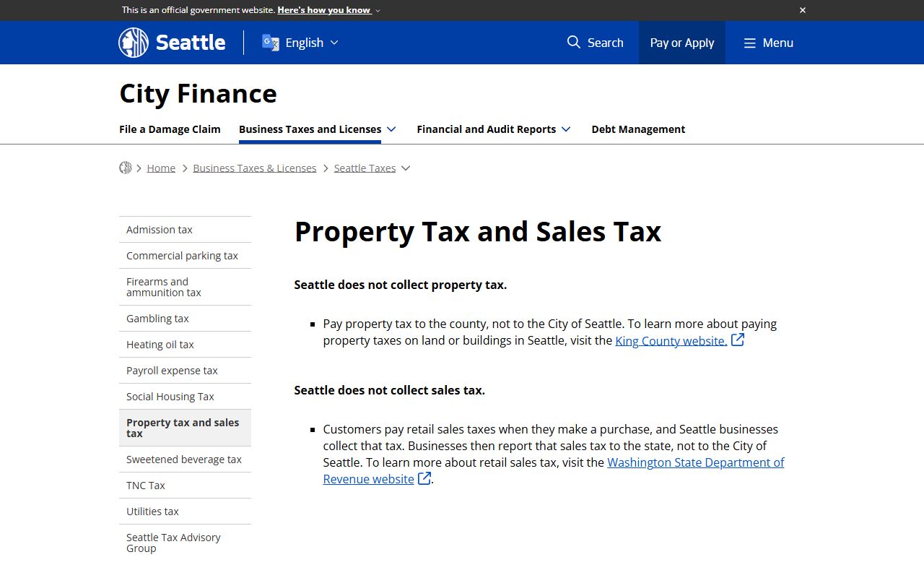Select Payroll expense tax in the sidebar
924x578 pixels.
pyautogui.click(x=185, y=371)
